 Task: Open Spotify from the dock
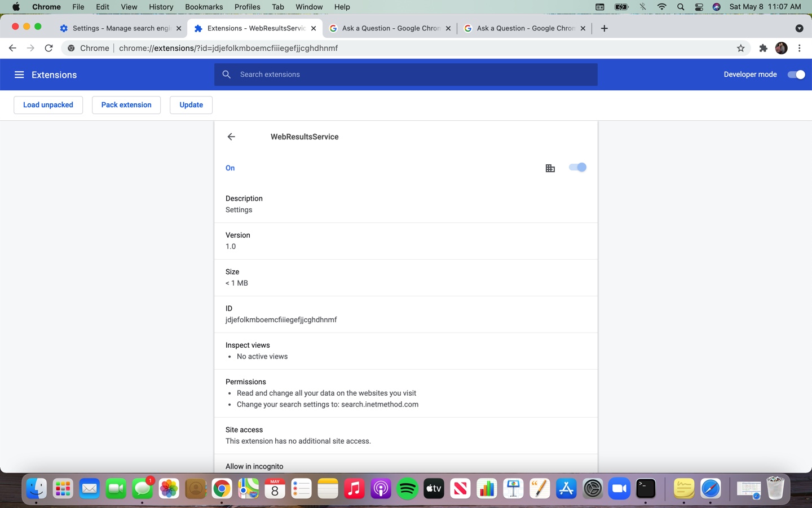tap(407, 488)
